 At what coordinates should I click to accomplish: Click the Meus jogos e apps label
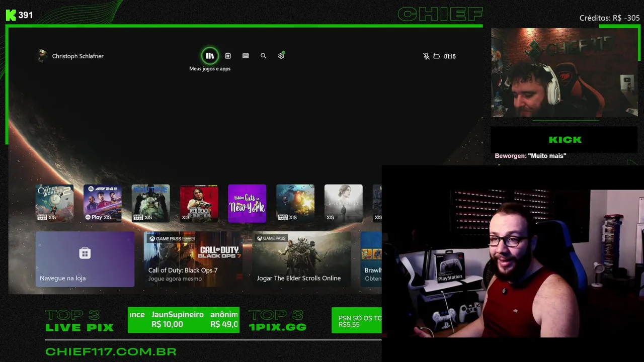pyautogui.click(x=210, y=68)
